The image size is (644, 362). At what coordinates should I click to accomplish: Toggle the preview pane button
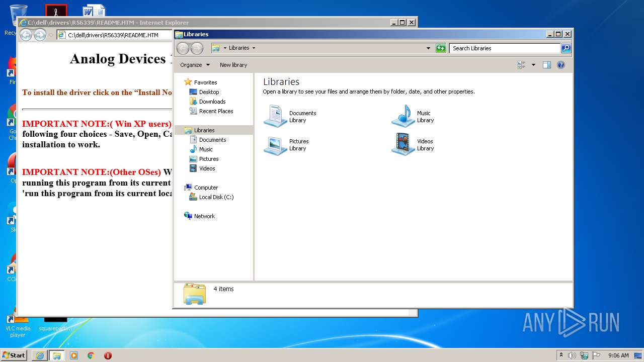[x=547, y=65]
